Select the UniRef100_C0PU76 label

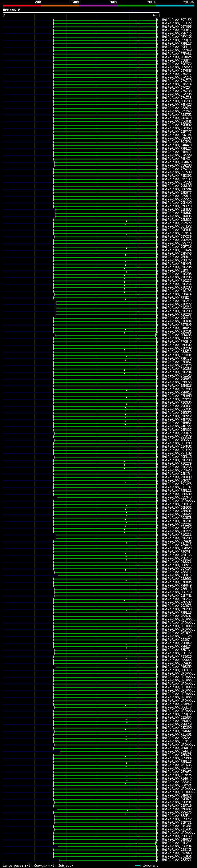pyautogui.click(x=177, y=799)
